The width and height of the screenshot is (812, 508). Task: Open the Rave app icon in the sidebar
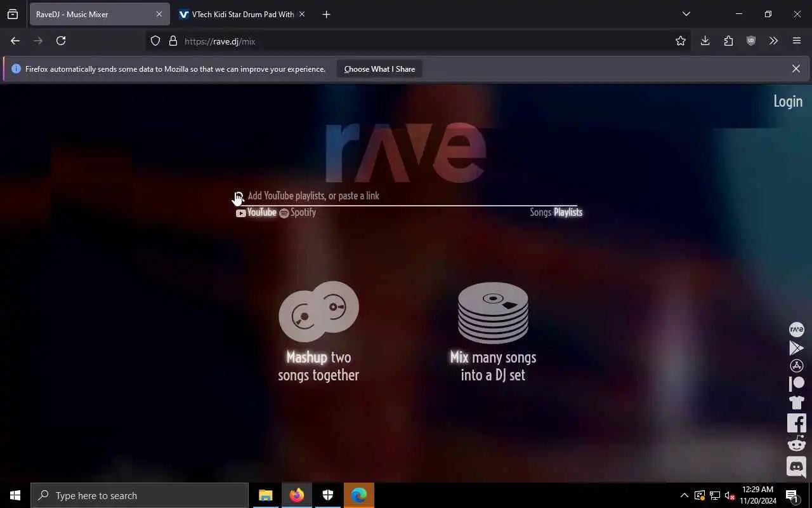796,329
